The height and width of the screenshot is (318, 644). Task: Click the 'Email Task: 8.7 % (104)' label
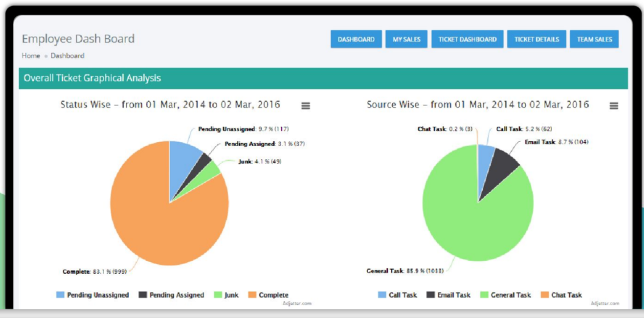tap(556, 142)
